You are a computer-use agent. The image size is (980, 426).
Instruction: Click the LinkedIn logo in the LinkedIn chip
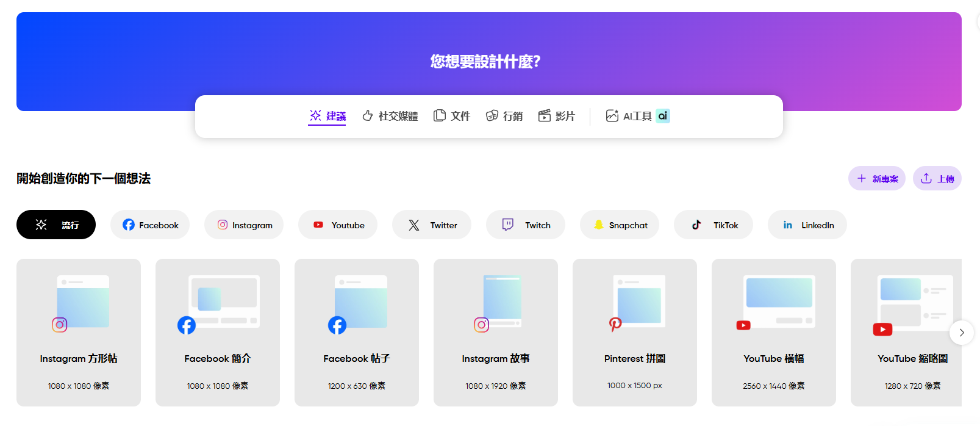tap(788, 225)
